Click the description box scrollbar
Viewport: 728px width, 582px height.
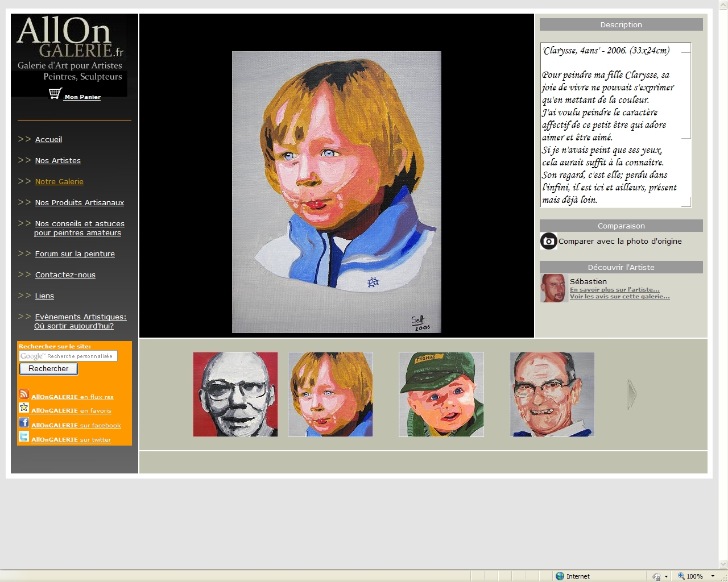click(686, 125)
